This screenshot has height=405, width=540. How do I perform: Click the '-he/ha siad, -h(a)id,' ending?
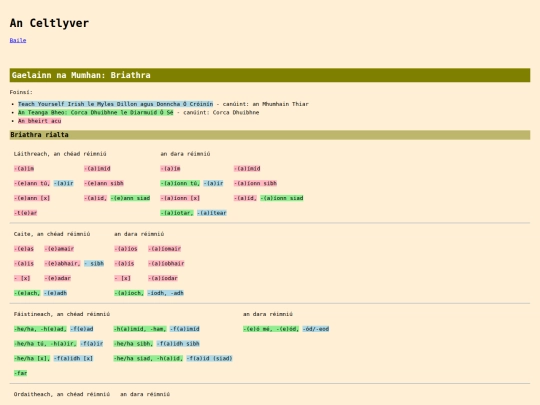(x=148, y=359)
